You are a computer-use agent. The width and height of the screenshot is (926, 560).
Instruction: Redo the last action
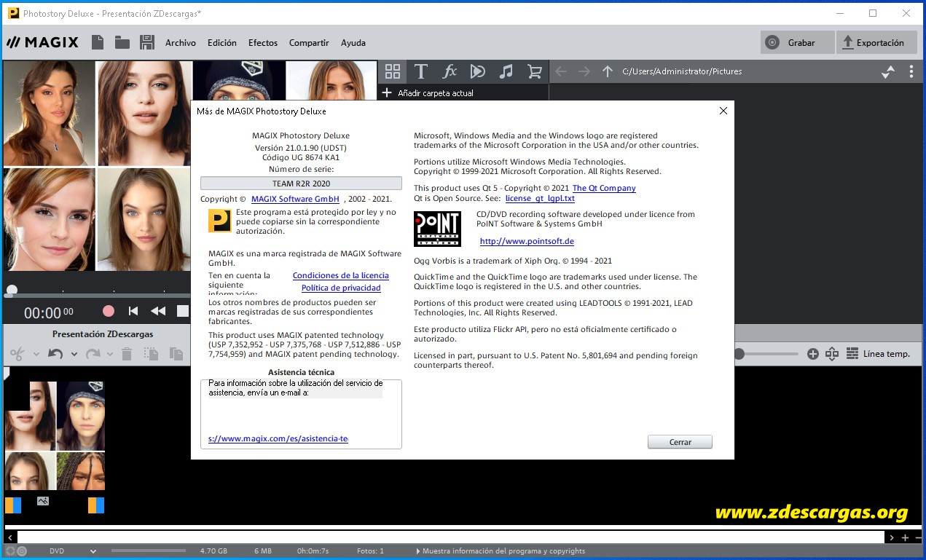[x=93, y=354]
